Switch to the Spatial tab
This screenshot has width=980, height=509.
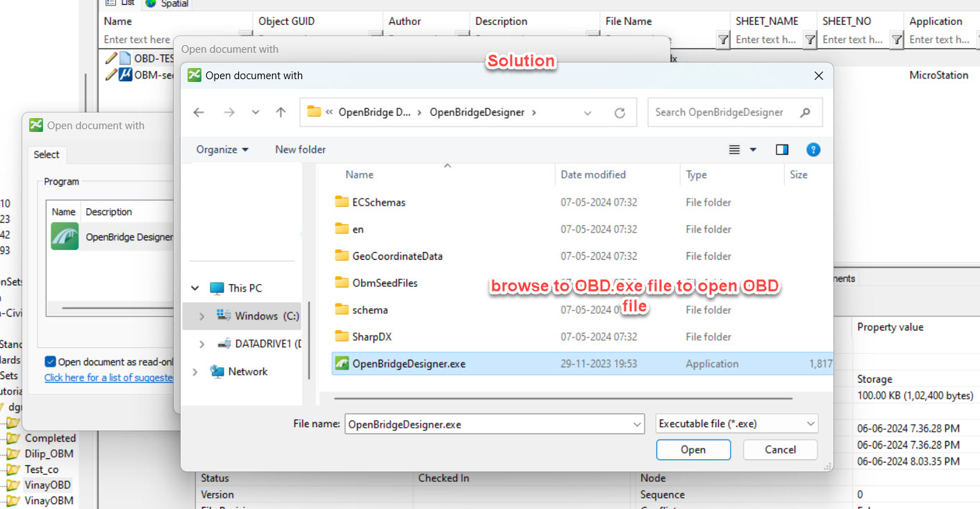(167, 3)
